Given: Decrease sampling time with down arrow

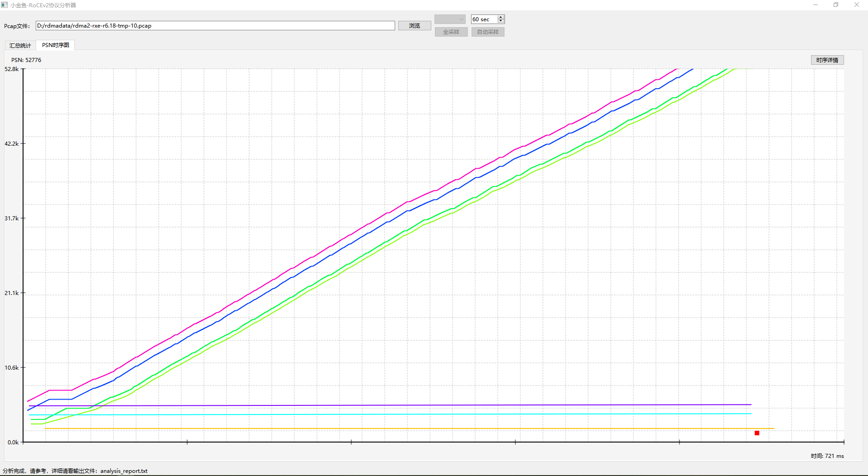Looking at the screenshot, I should [501, 21].
